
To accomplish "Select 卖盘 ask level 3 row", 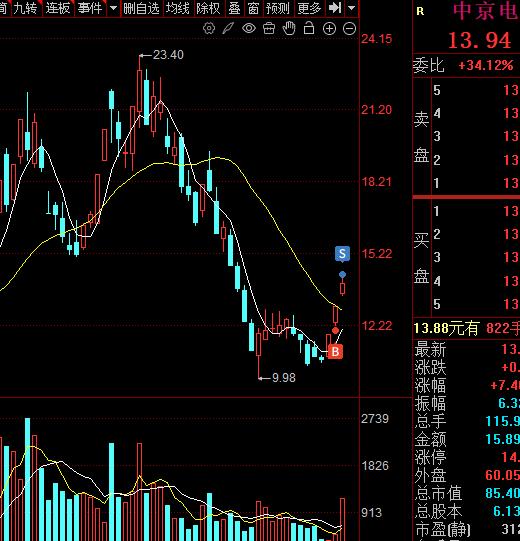I will pos(476,136).
